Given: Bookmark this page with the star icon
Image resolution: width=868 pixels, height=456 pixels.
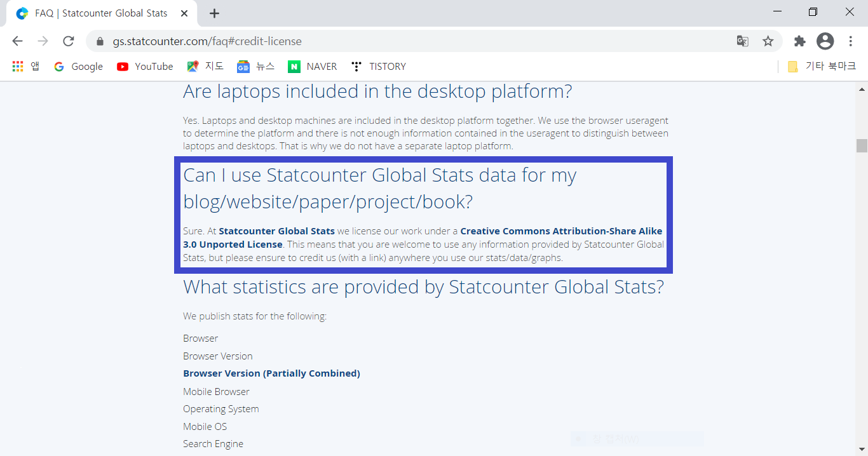Looking at the screenshot, I should tap(768, 41).
